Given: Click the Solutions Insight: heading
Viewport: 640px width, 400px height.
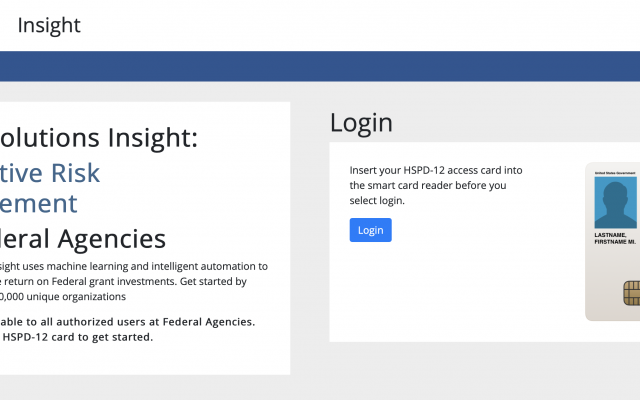Looking at the screenshot, I should (x=99, y=137).
